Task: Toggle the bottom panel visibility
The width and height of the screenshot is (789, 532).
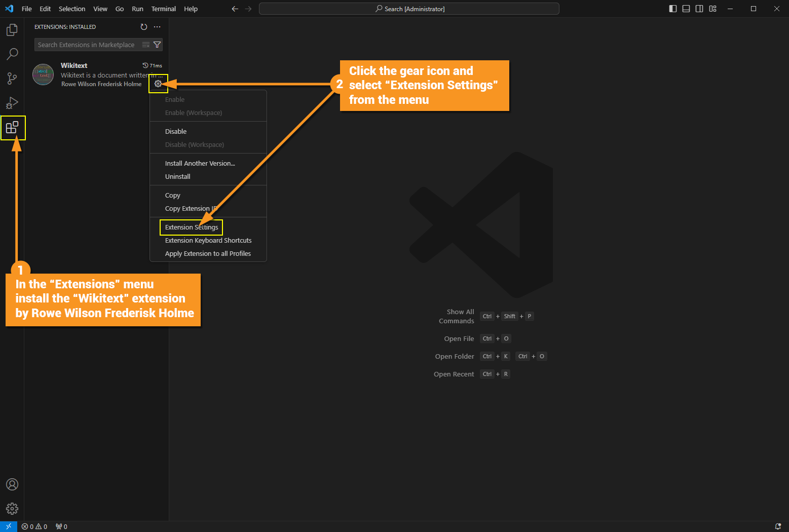Action: pyautogui.click(x=686, y=9)
